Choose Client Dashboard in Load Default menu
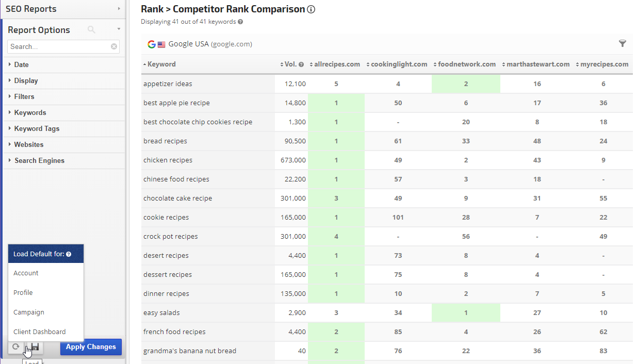Image resolution: width=637 pixels, height=364 pixels. [40, 332]
